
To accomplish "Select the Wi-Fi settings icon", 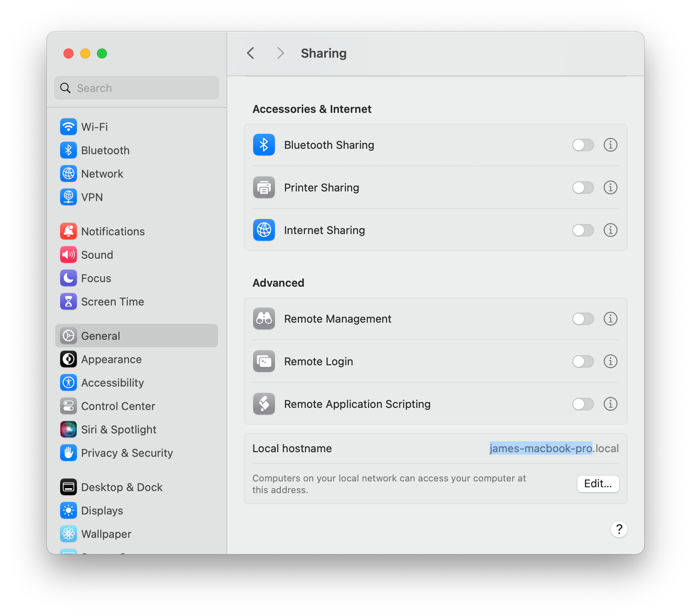I will pos(69,127).
